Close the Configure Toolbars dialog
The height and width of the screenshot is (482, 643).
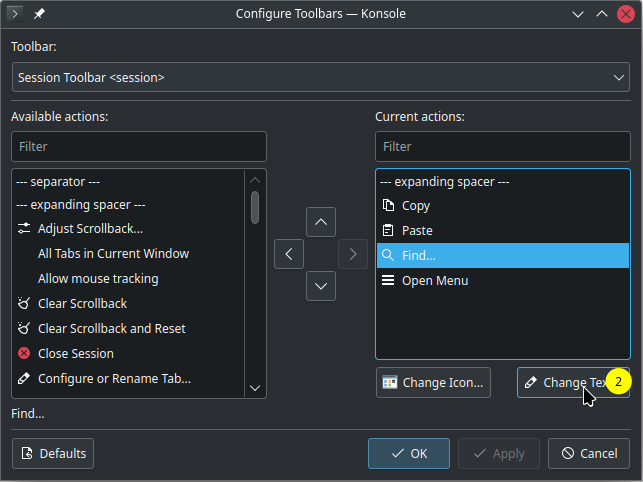626,14
